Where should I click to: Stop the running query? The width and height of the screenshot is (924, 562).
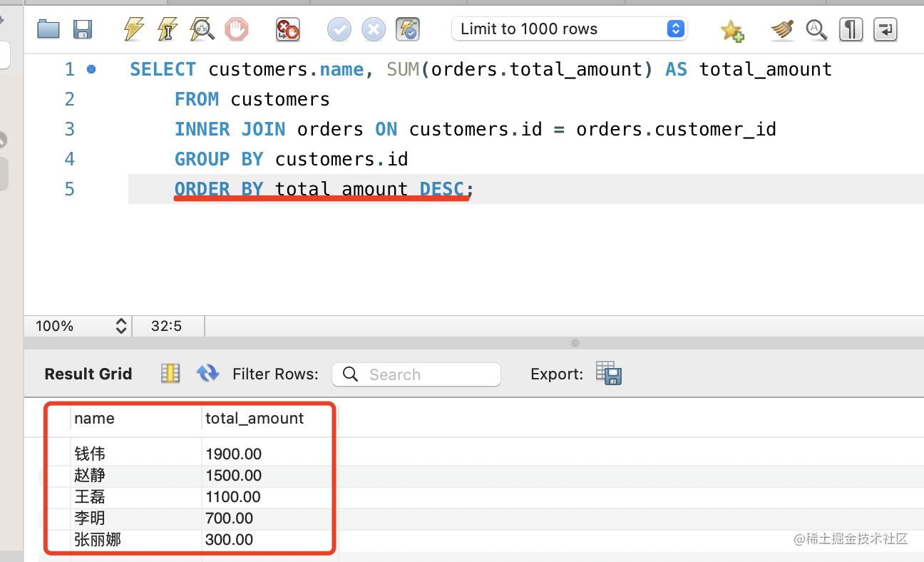pyautogui.click(x=237, y=29)
